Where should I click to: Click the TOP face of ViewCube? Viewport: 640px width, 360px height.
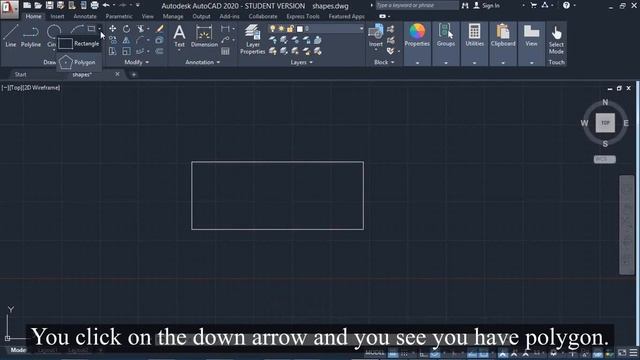[x=605, y=123]
